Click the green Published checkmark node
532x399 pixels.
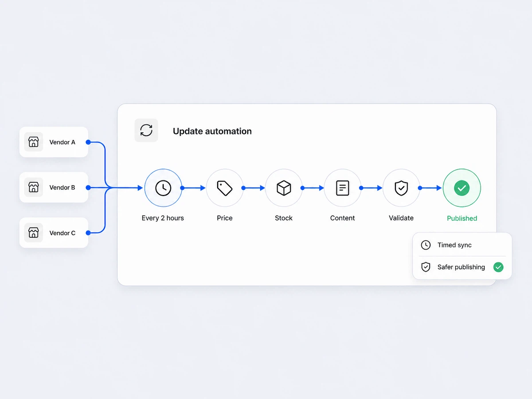(462, 188)
